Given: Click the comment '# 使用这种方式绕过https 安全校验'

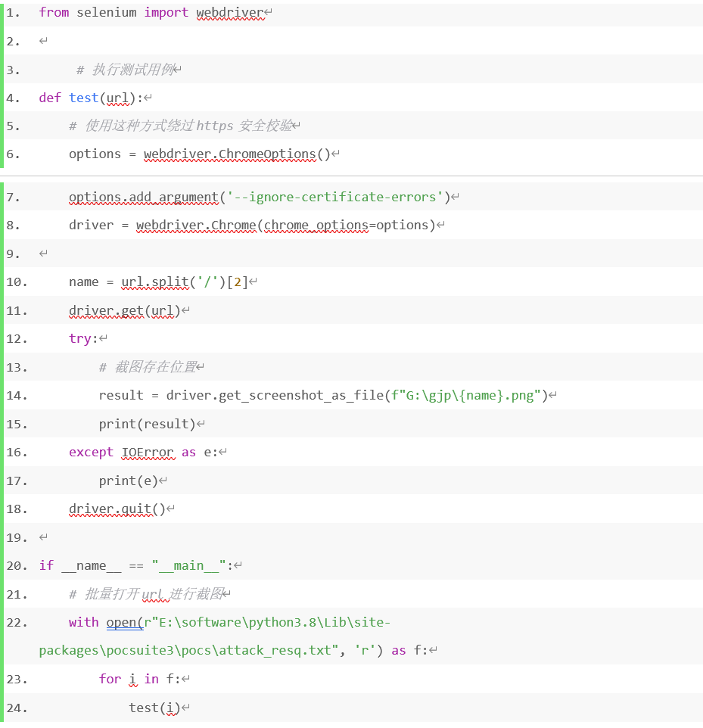Looking at the screenshot, I should [181, 126].
